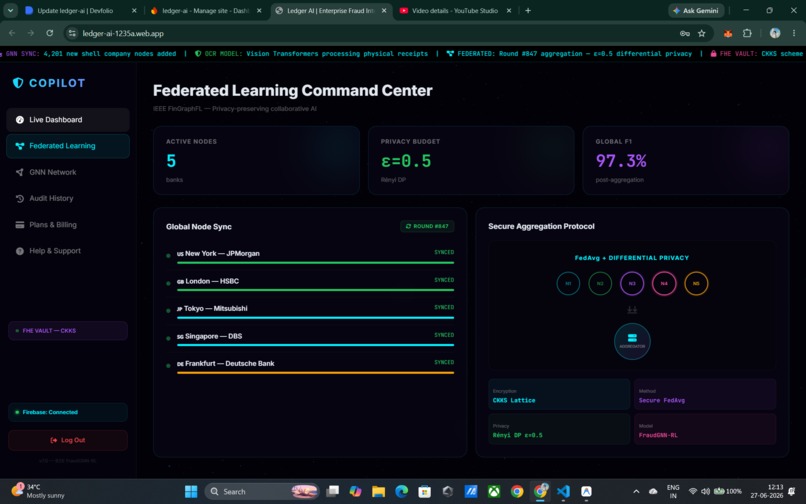Open a new browser tab
This screenshot has width=806, height=504.
point(528,10)
